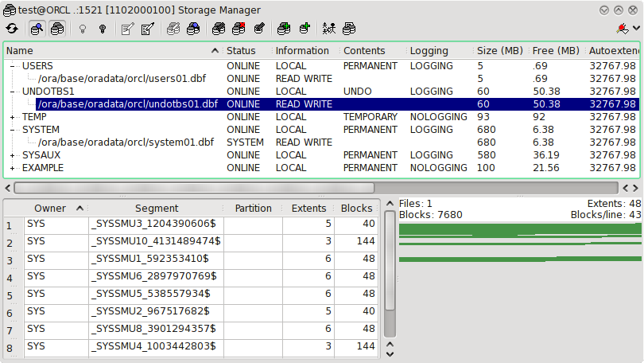The image size is (644, 363).
Task: Toggle the pressed plain database stack button
Action: click(57, 29)
